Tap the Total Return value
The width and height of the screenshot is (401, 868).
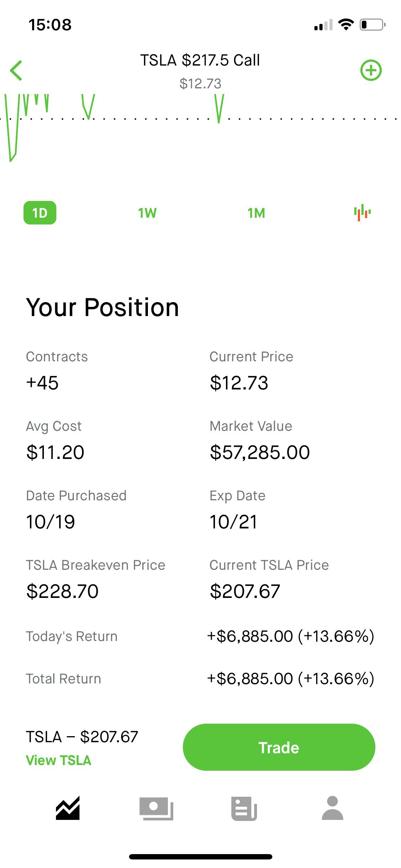coord(291,679)
